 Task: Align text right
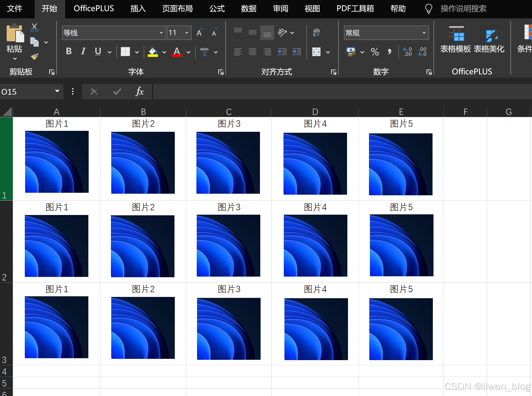(x=267, y=51)
